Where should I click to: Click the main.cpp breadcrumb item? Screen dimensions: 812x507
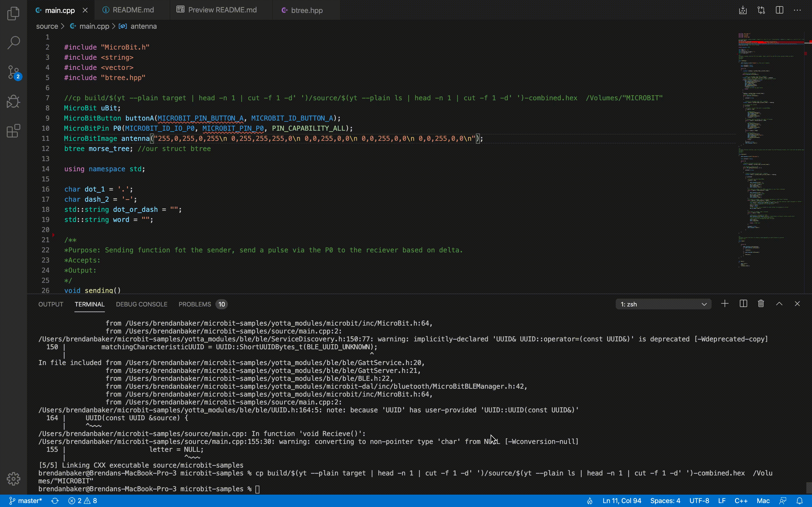pyautogui.click(x=94, y=26)
